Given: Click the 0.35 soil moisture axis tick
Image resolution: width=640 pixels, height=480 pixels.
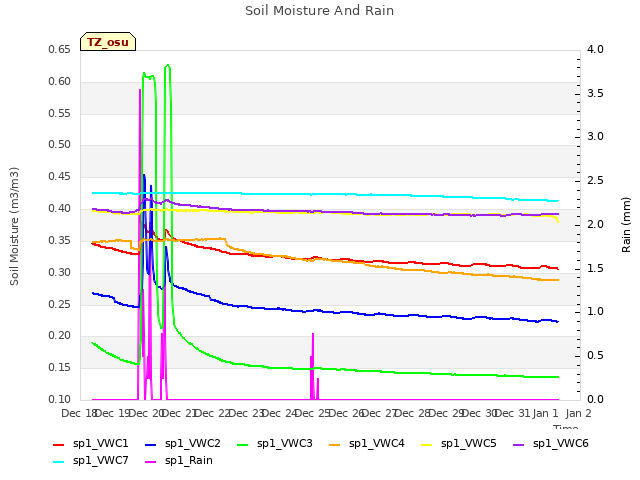Looking at the screenshot, I should pos(60,240).
